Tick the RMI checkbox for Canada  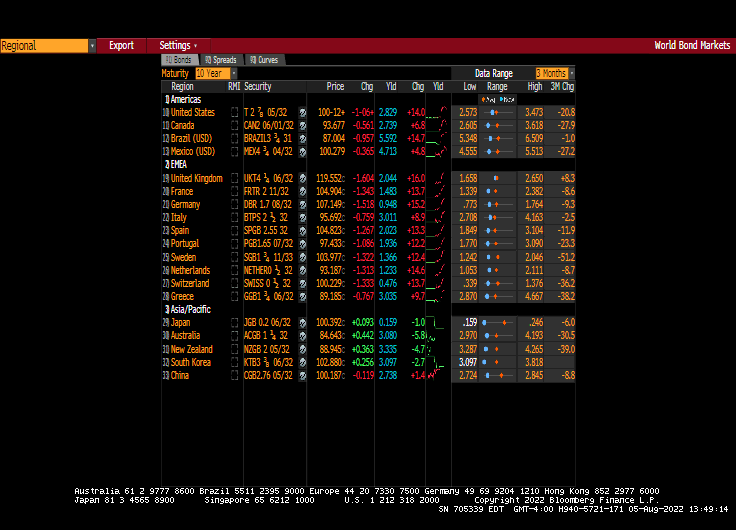tap(234, 126)
